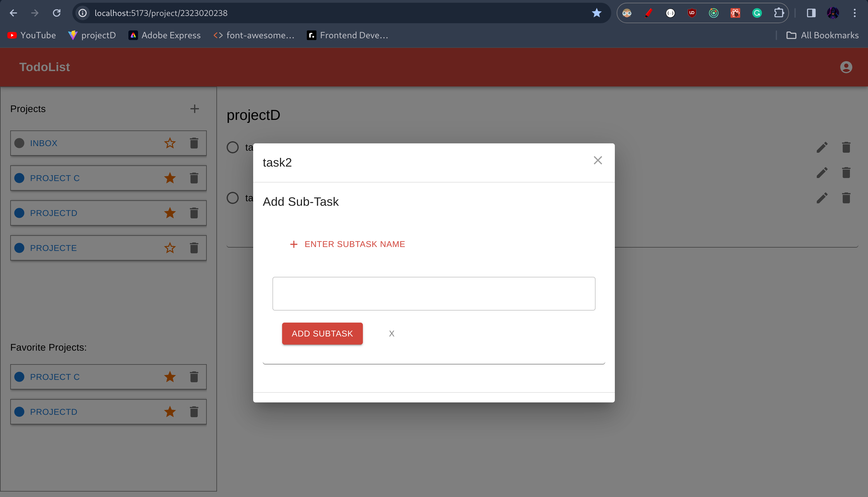Toggle favorite star for INBOX
The image size is (868, 497).
(x=170, y=143)
